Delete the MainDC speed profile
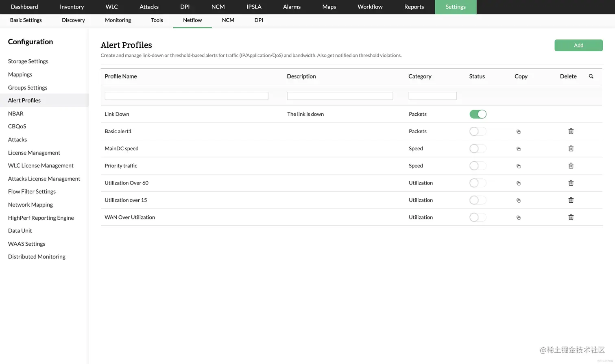This screenshot has height=364, width=615. click(x=571, y=148)
